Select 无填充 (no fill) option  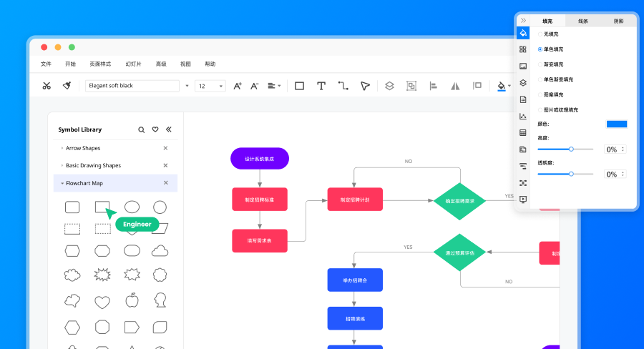point(541,34)
